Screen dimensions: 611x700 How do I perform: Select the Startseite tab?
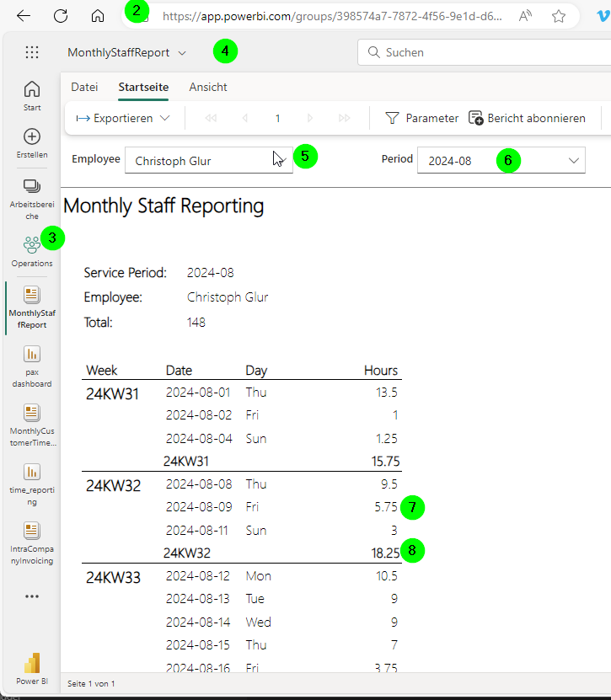143,87
